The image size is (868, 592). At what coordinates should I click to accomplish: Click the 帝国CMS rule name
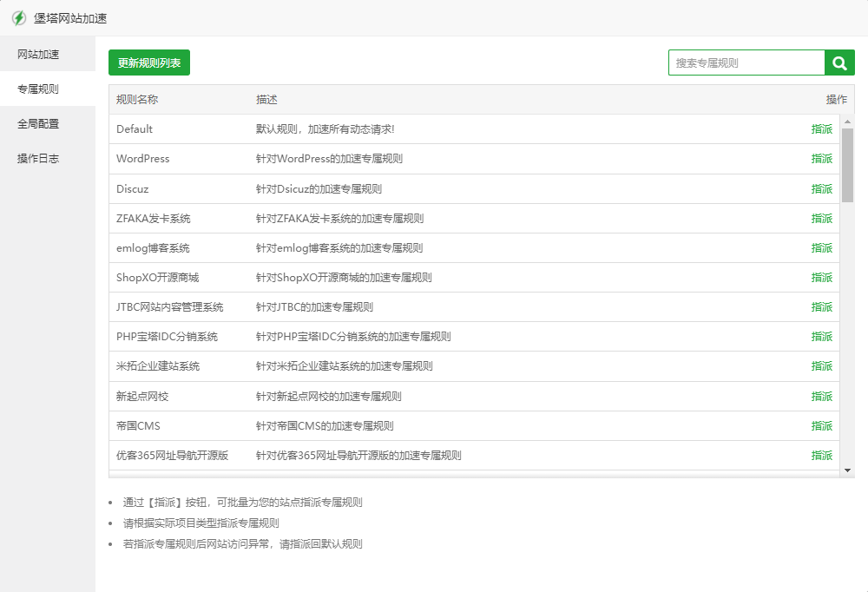point(138,426)
